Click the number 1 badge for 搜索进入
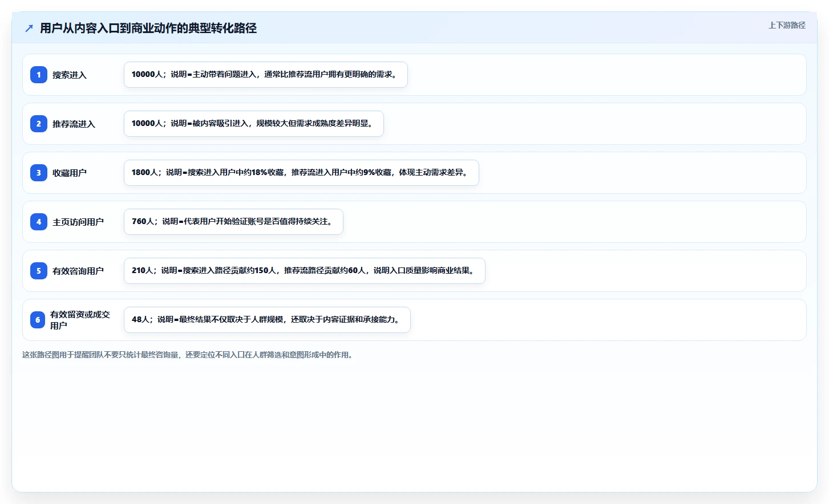This screenshot has height=504, width=829. coord(39,75)
